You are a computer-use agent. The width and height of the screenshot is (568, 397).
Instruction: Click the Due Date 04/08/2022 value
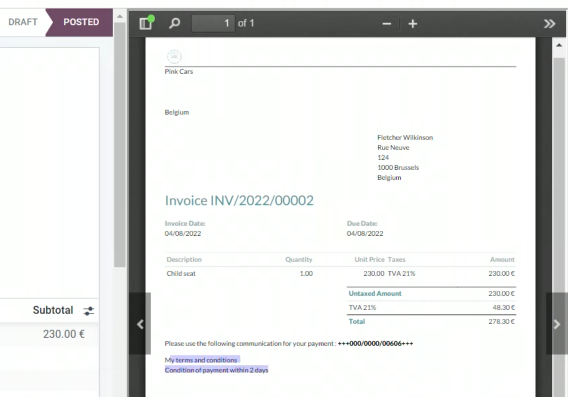pos(365,234)
